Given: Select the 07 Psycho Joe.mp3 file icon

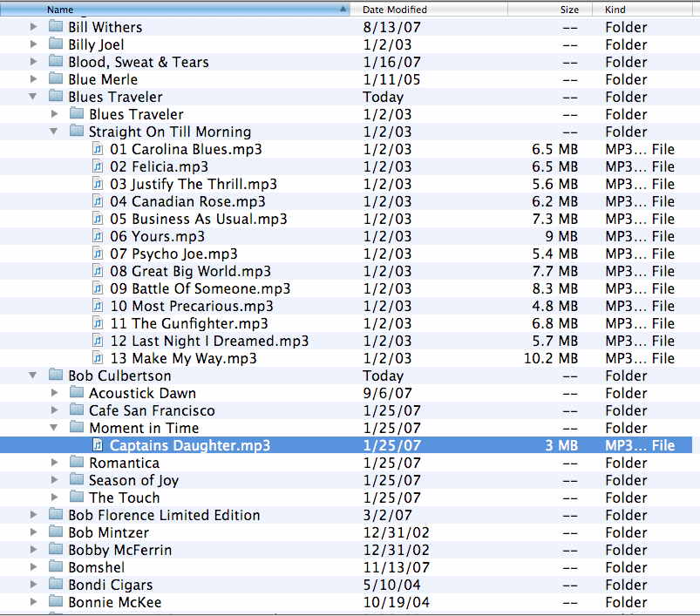Looking at the screenshot, I should 98,254.
